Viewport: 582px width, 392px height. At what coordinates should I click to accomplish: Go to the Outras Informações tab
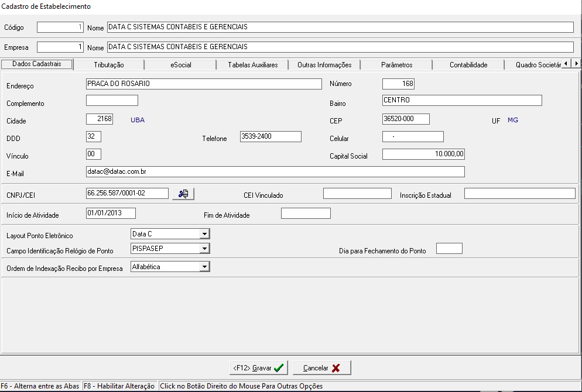coord(324,65)
